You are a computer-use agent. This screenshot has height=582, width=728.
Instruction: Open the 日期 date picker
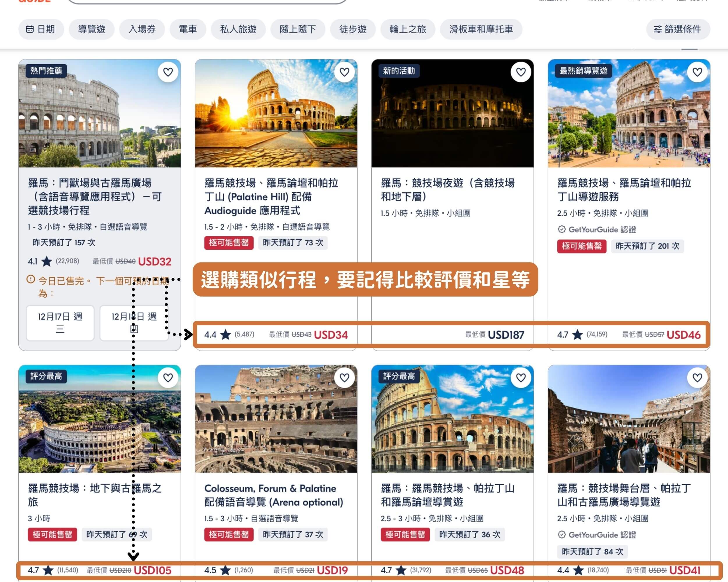coord(42,29)
